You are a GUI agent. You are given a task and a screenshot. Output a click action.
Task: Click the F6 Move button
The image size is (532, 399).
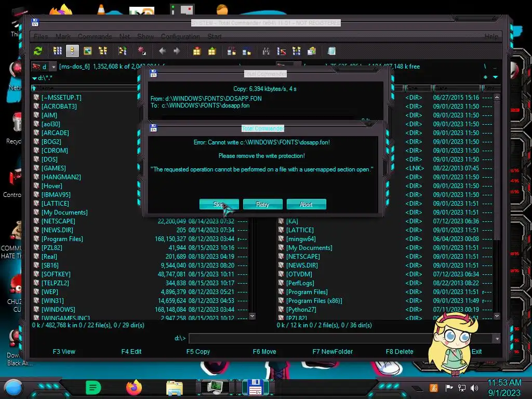coord(264,352)
